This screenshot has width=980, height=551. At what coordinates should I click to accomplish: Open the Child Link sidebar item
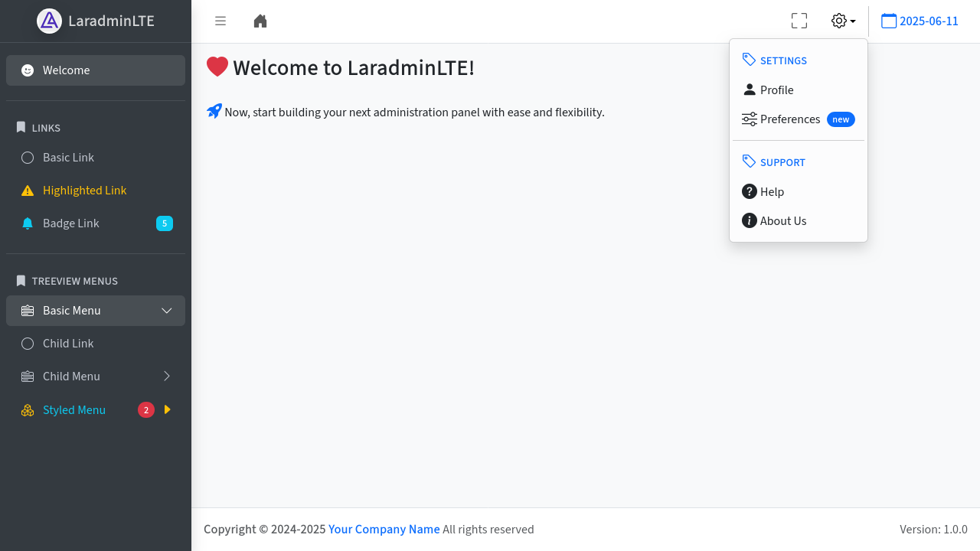(68, 344)
